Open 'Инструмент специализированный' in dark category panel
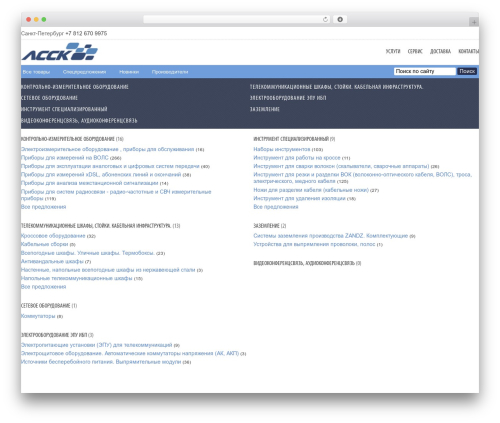Screen dimensions: 500x423 [64, 109]
